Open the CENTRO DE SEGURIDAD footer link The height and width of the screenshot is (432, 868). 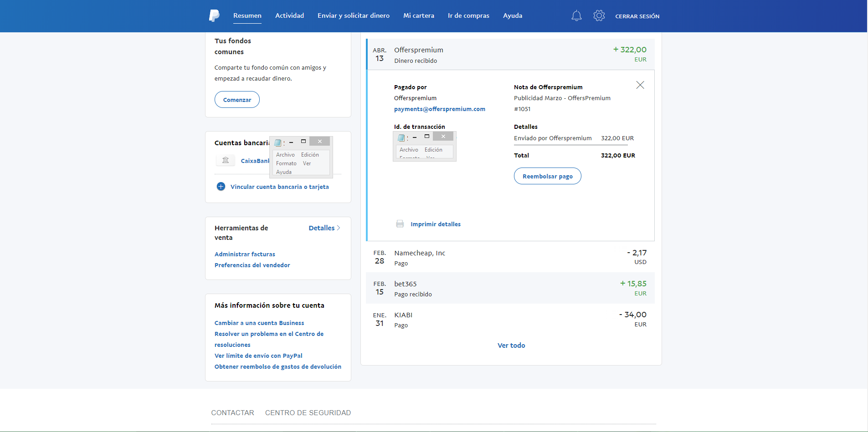308,413
